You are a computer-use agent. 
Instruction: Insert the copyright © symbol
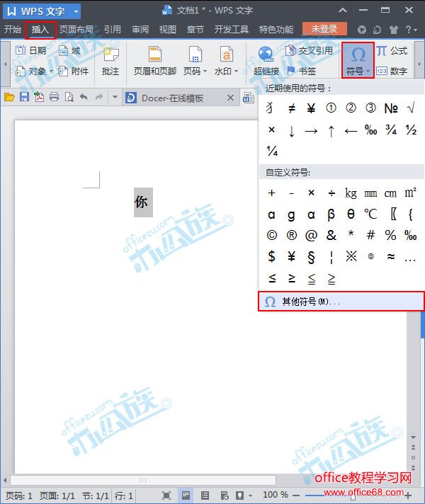point(272,235)
